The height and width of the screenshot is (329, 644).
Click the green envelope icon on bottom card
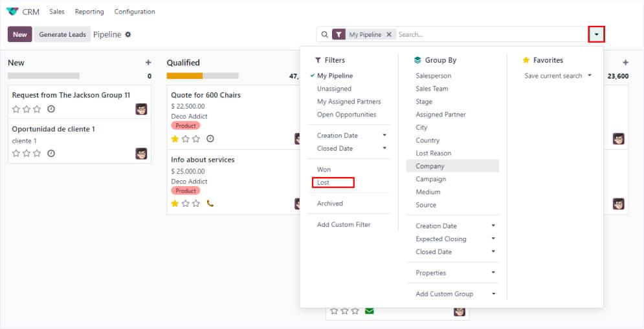369,311
